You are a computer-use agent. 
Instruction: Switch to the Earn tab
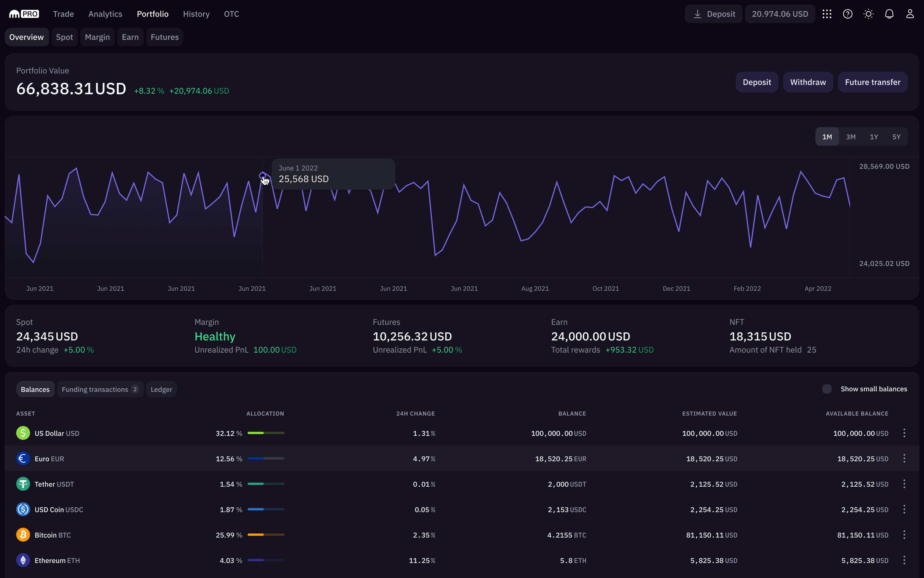130,37
